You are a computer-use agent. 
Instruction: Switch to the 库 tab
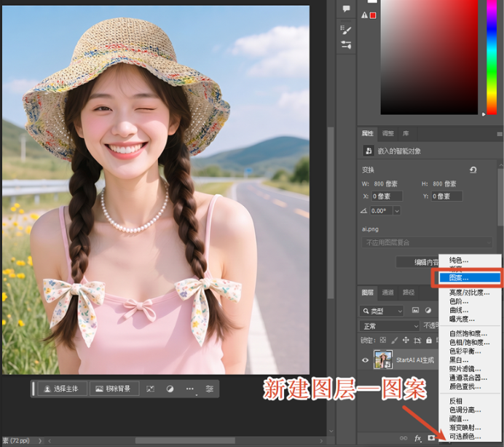point(406,133)
